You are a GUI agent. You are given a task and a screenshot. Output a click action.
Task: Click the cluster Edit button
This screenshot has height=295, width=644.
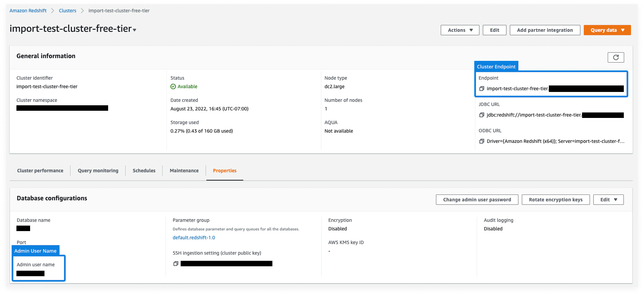pos(494,30)
